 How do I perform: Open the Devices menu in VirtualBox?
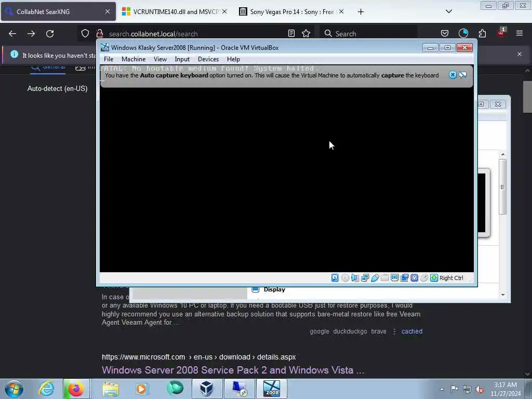point(208,59)
